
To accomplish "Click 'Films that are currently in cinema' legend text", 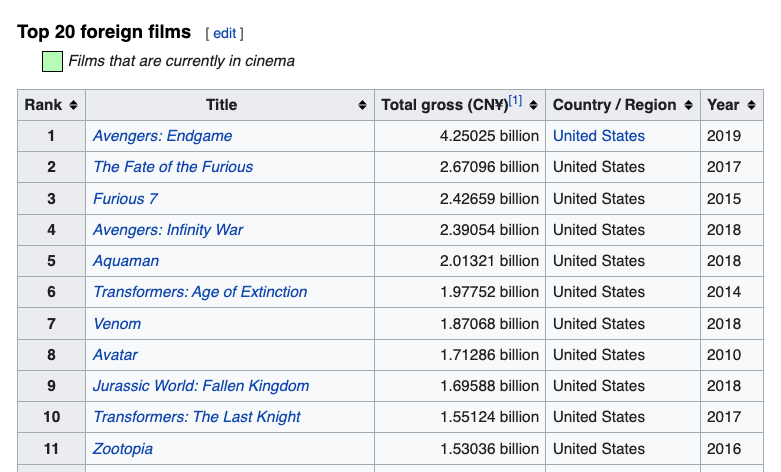I will tap(181, 61).
